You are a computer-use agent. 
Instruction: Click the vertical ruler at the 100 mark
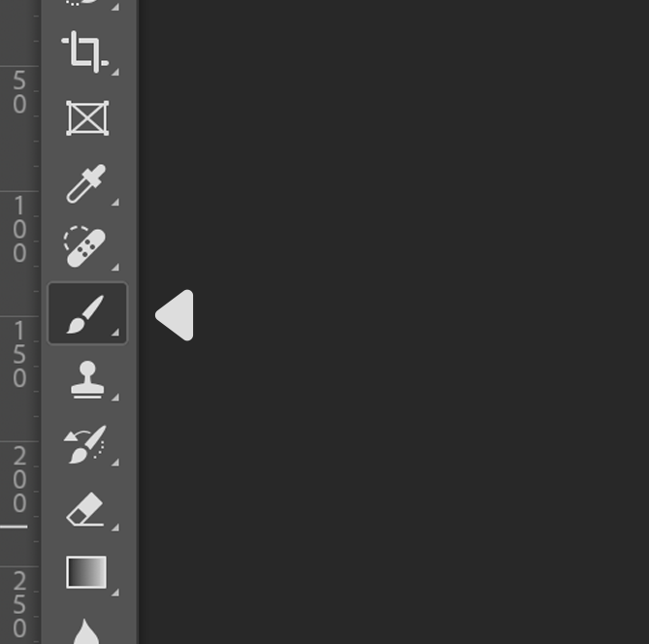(19, 229)
